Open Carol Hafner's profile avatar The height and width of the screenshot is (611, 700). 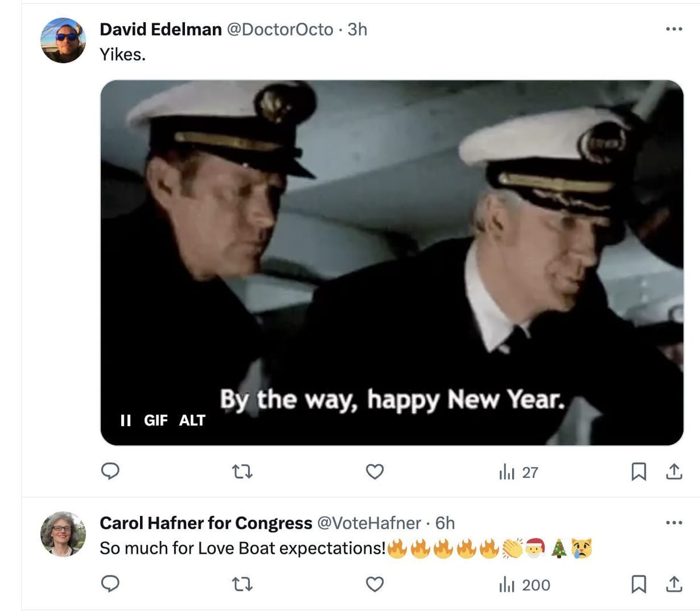(x=63, y=534)
